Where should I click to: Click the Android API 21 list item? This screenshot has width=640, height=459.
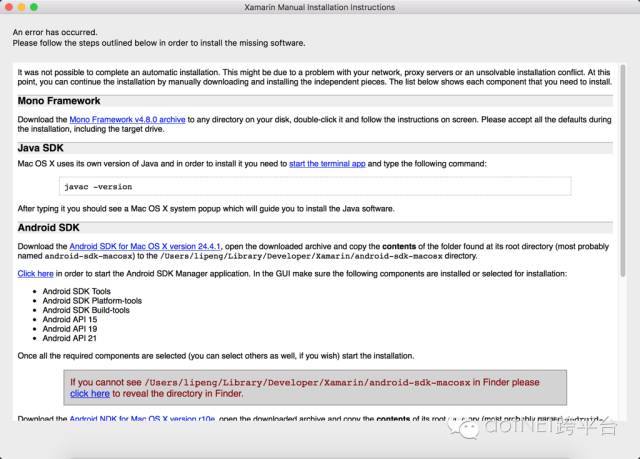pos(70,338)
